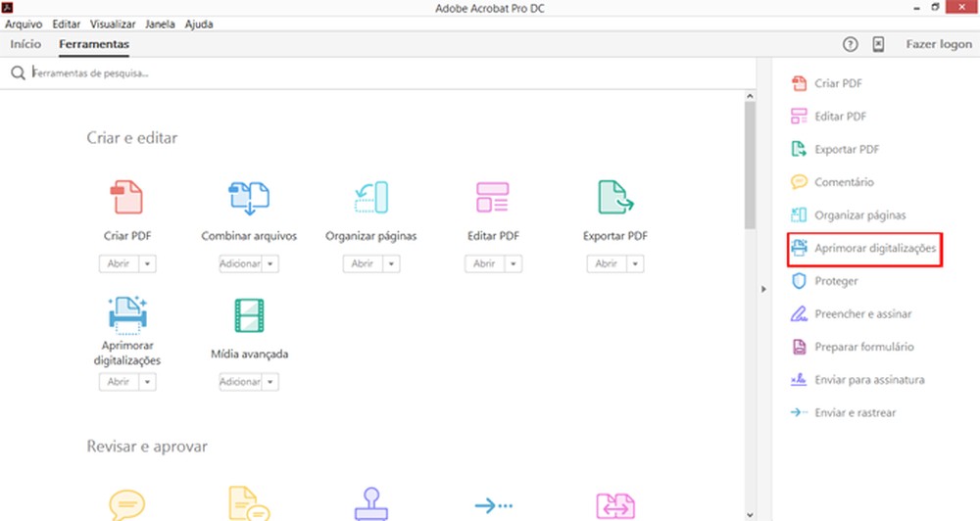980x521 pixels.
Task: Expand the Mídia avançada Adicionar dropdown arrow
Action: (x=270, y=382)
